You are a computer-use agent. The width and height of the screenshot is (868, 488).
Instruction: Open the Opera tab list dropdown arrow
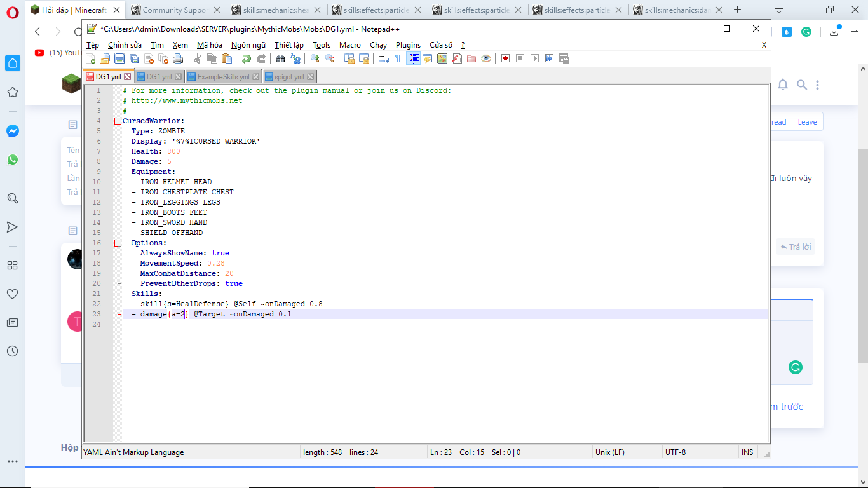(779, 10)
